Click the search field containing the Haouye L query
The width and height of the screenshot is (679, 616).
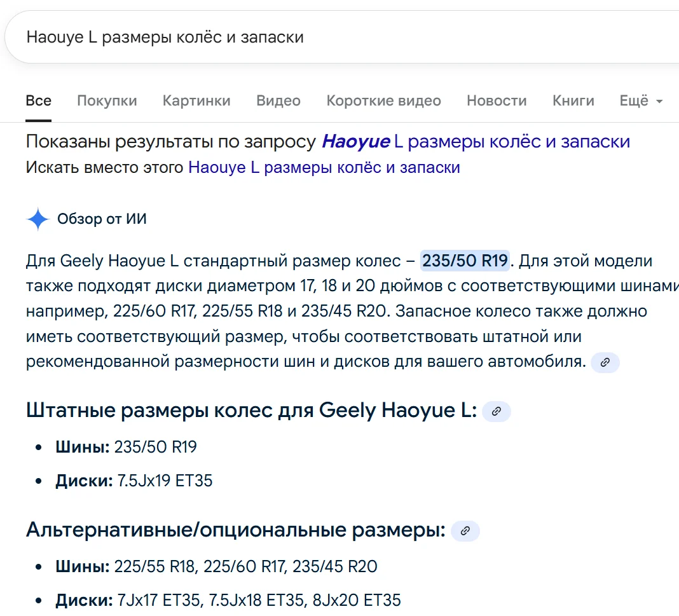342,38
